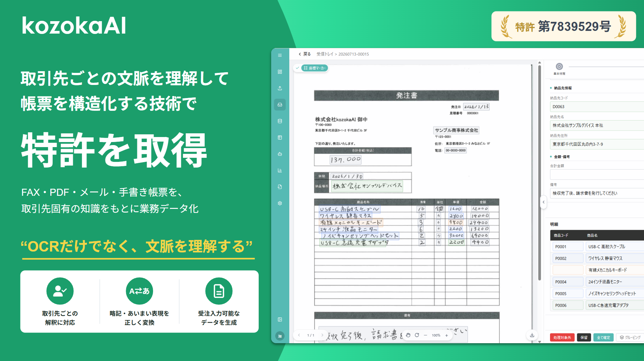Viewport: 644px width, 361px height.
Task: Click empty 合計金額 input field
Action: coord(597,175)
